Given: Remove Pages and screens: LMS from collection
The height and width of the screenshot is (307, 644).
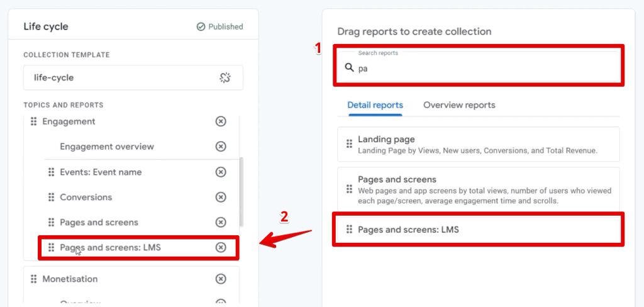Looking at the screenshot, I should click(x=221, y=247).
